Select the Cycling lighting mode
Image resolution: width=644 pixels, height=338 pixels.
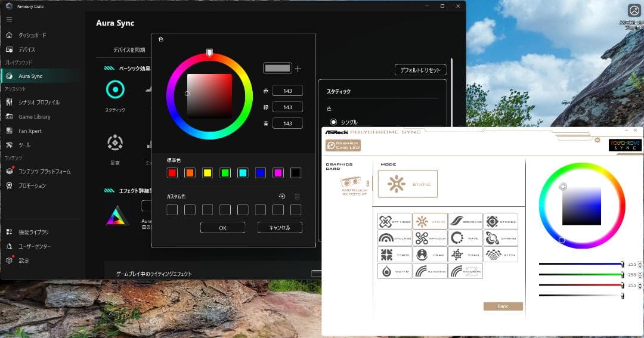[x=395, y=238]
